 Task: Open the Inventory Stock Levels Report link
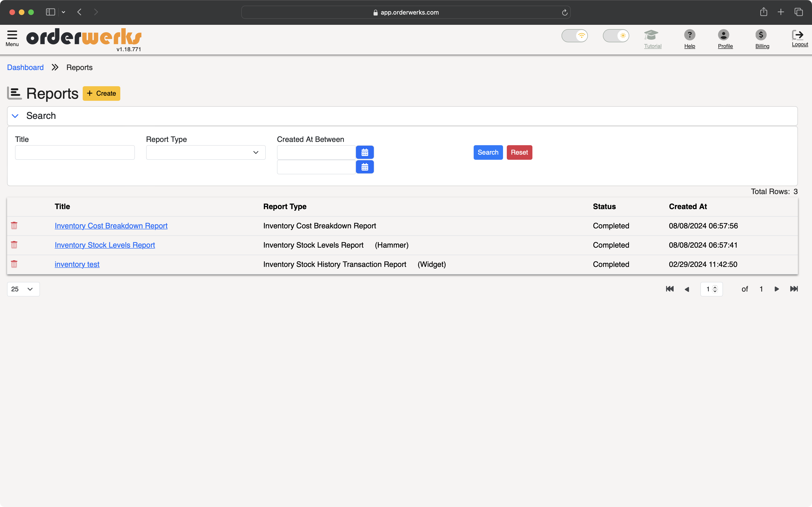coord(105,245)
